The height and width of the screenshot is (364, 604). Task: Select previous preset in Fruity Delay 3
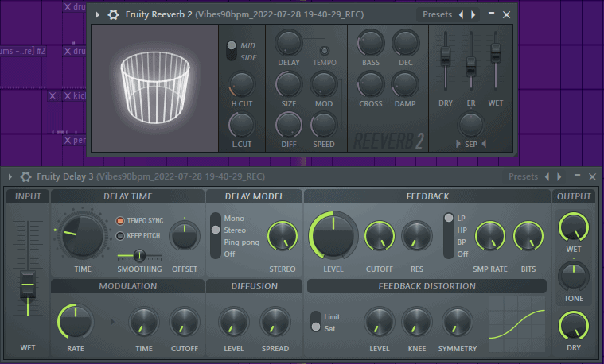click(x=547, y=176)
